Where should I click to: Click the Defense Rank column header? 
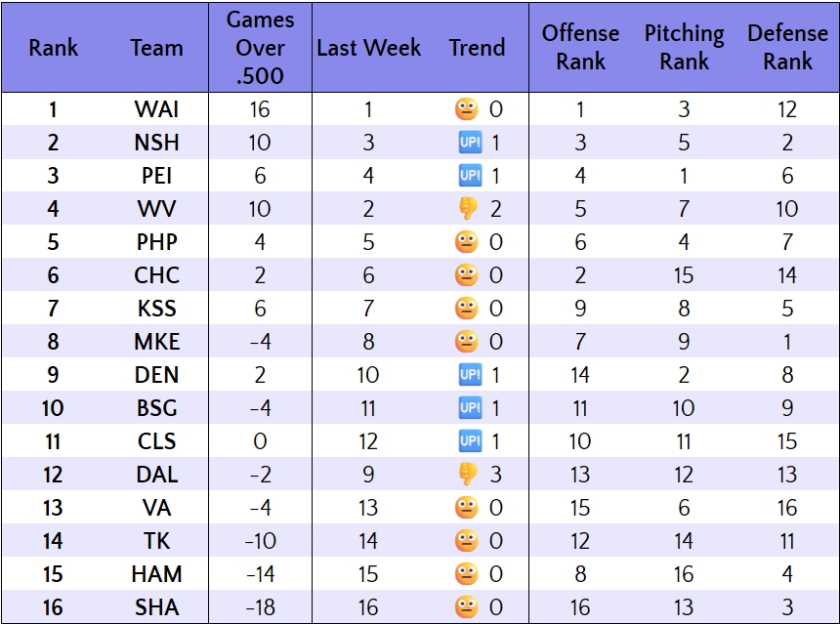coord(787,48)
